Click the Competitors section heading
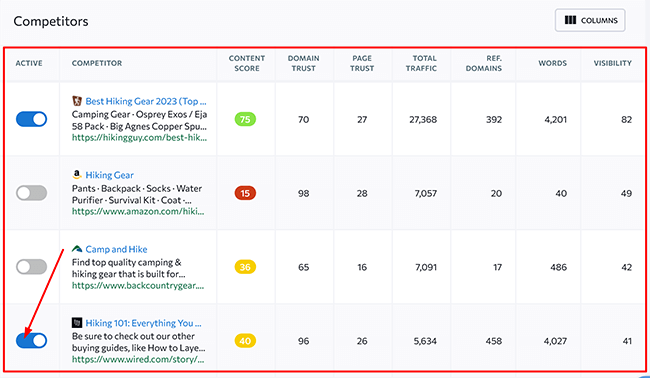 pos(51,21)
